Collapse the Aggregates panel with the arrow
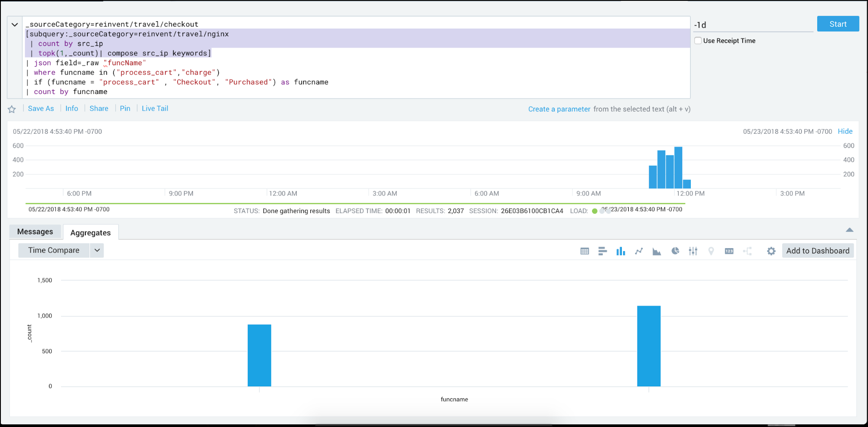 (850, 230)
